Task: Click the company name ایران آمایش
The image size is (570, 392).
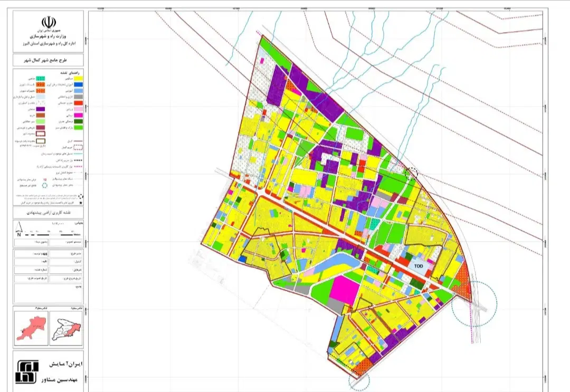Action: [66, 364]
